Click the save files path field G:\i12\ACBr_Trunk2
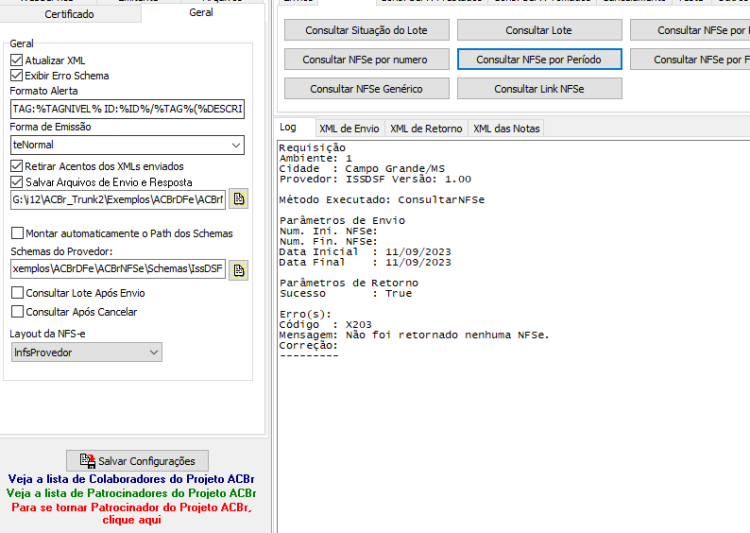 (x=118, y=200)
